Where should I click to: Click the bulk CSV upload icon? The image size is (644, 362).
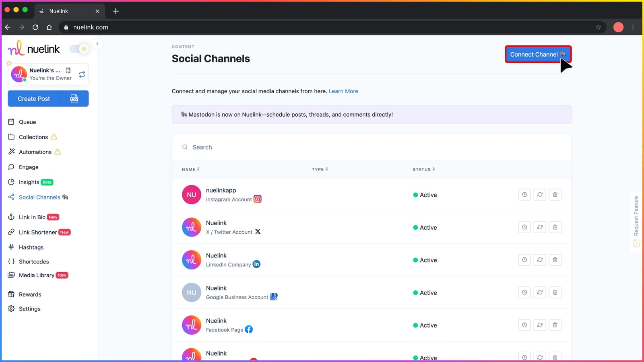[74, 99]
